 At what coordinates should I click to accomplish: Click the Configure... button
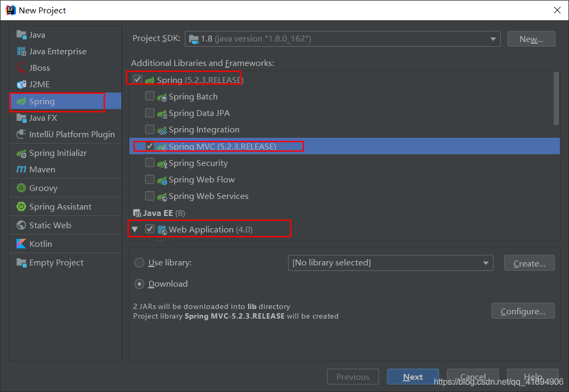tap(523, 311)
